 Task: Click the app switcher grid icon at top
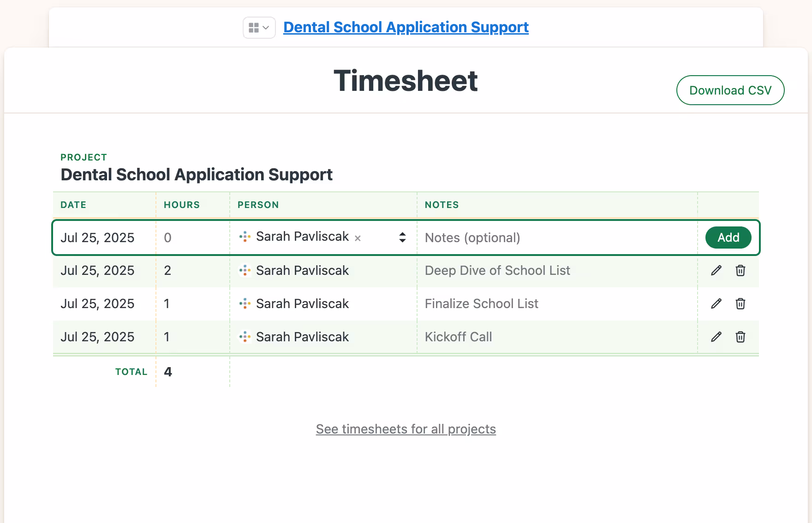tap(253, 27)
